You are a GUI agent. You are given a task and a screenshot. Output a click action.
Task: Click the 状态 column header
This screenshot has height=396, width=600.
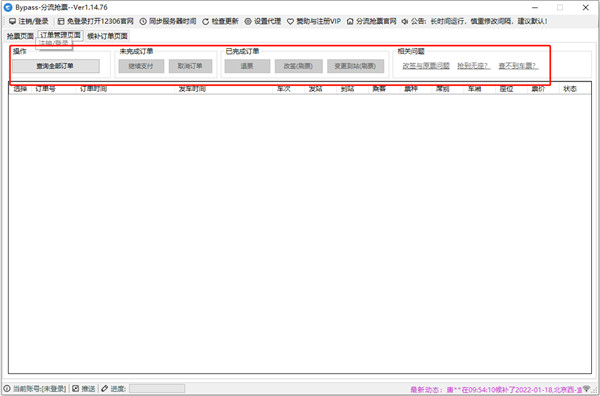tap(575, 89)
